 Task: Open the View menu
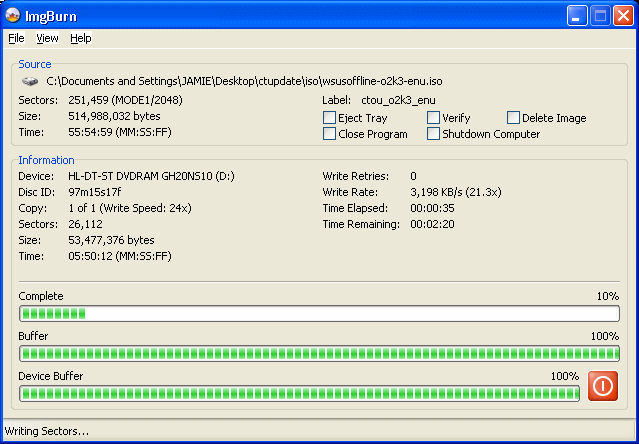[x=47, y=38]
